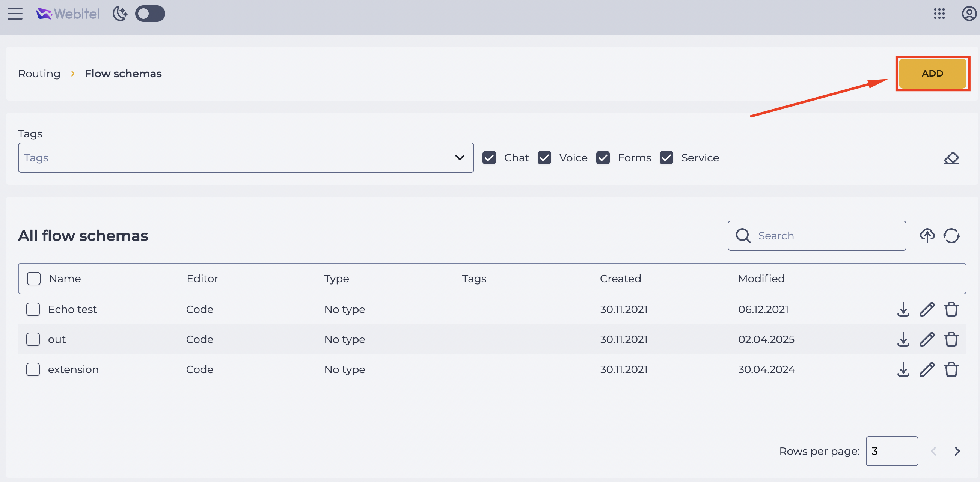Open the hamburger navigation menu

click(x=15, y=14)
